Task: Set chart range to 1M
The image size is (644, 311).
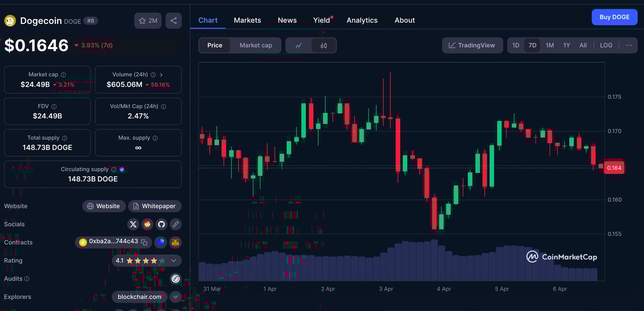Action: 550,45
